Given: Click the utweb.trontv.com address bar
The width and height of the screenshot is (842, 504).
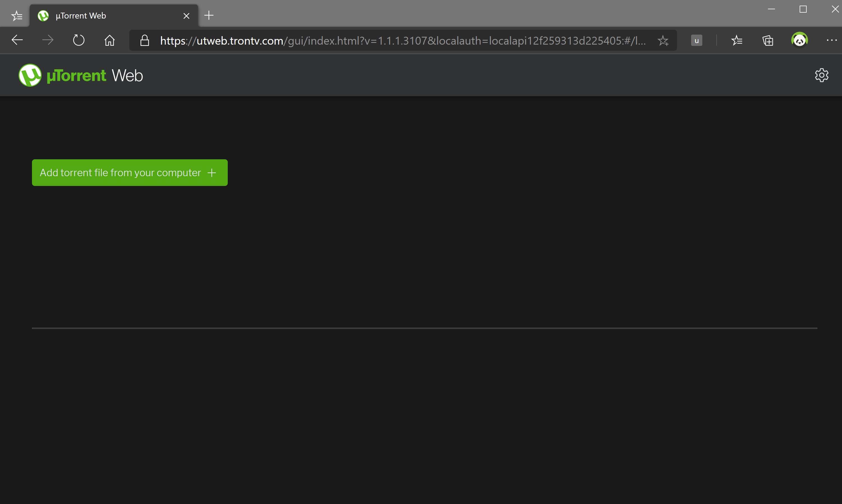Looking at the screenshot, I should tap(402, 40).
